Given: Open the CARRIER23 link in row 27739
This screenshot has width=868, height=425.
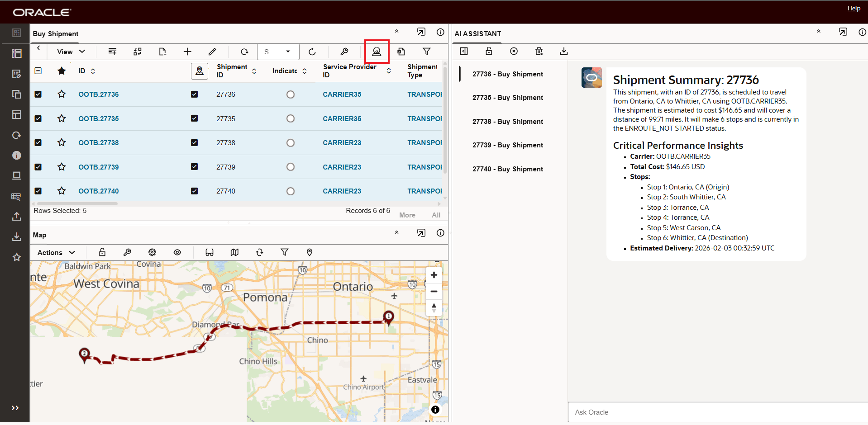Looking at the screenshot, I should pos(342,167).
